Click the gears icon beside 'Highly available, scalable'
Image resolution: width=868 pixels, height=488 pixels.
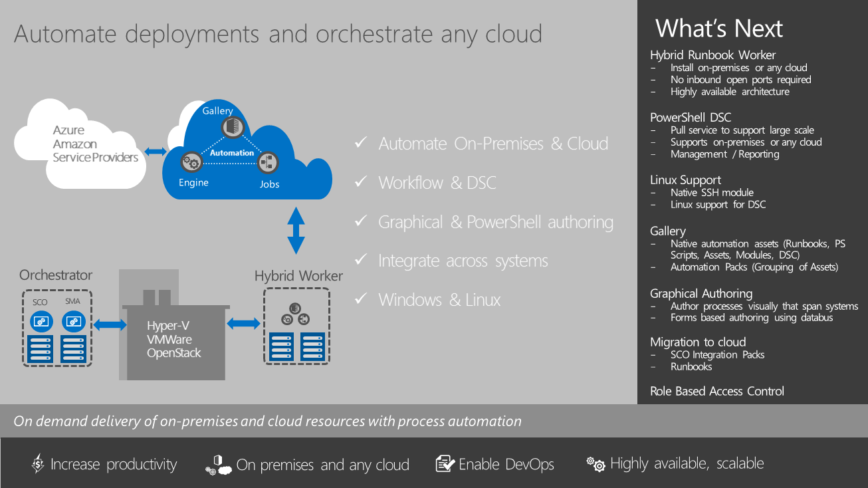(x=596, y=464)
